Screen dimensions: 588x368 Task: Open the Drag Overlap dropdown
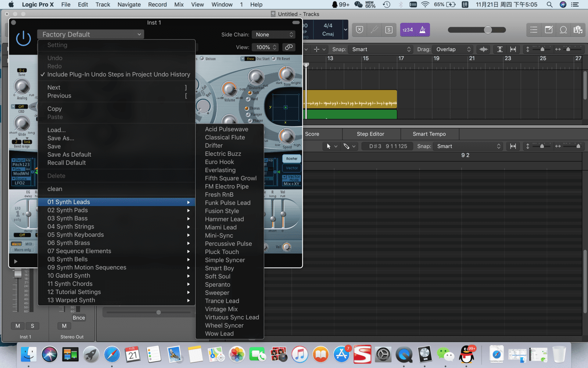coord(452,49)
